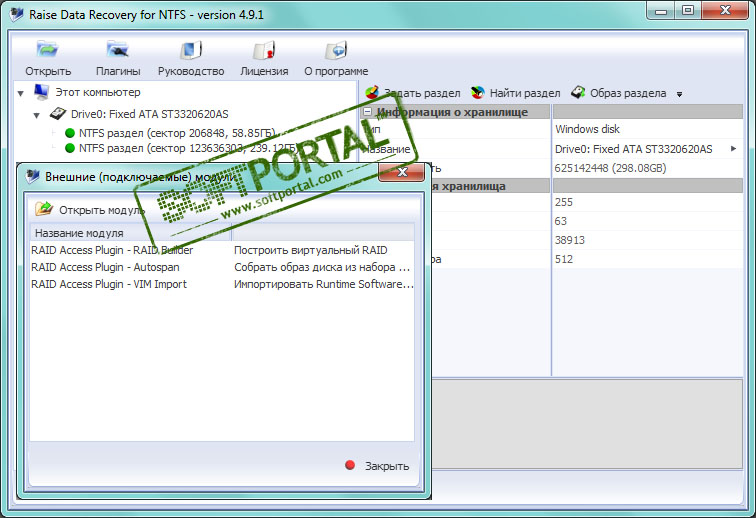Click the Найти раздел button text
Screen dimensions: 756x518
[x=525, y=93]
